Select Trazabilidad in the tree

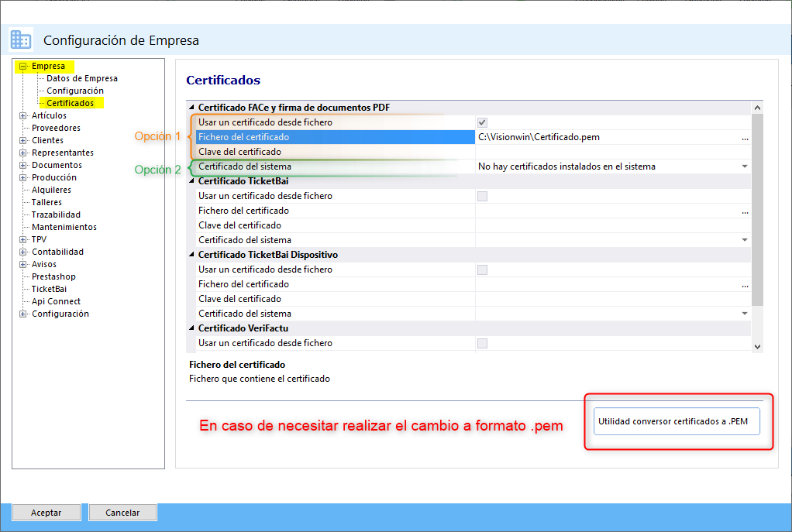(56, 215)
